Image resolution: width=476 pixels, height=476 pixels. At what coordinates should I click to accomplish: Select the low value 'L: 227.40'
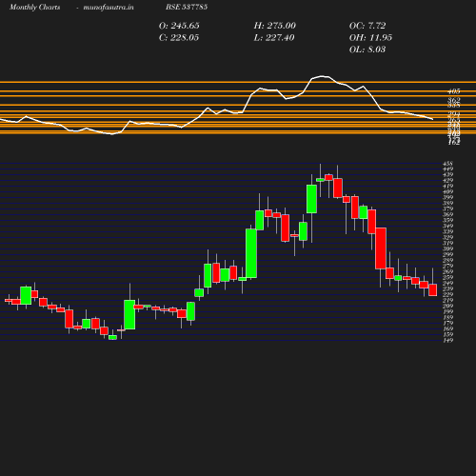point(274,38)
